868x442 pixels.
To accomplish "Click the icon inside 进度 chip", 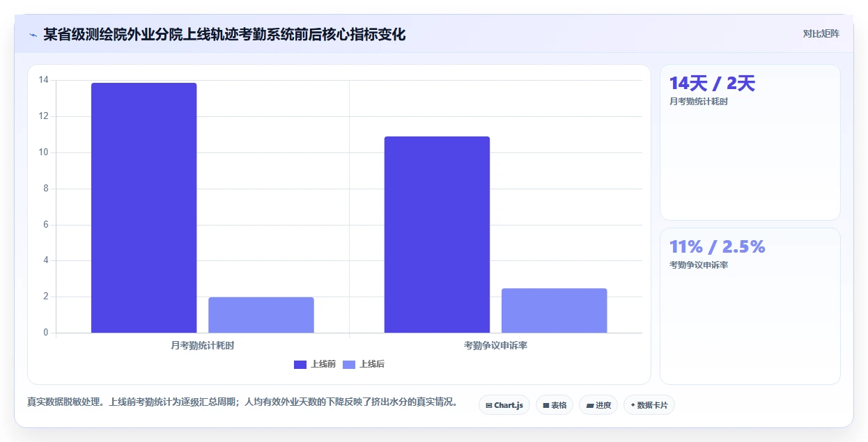I will [x=590, y=405].
